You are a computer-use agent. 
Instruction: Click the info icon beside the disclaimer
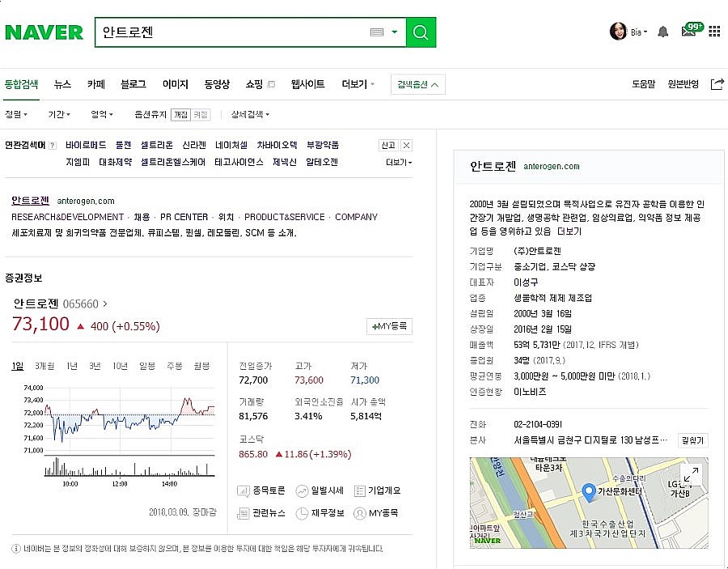tap(16, 549)
